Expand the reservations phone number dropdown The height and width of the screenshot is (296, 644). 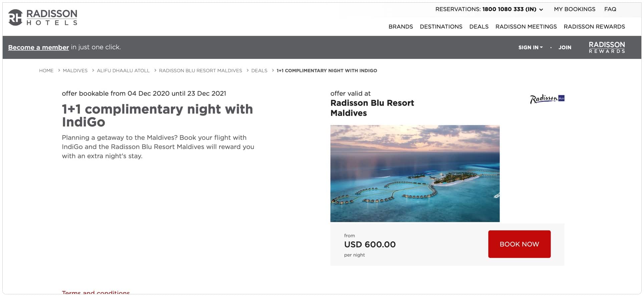(541, 9)
